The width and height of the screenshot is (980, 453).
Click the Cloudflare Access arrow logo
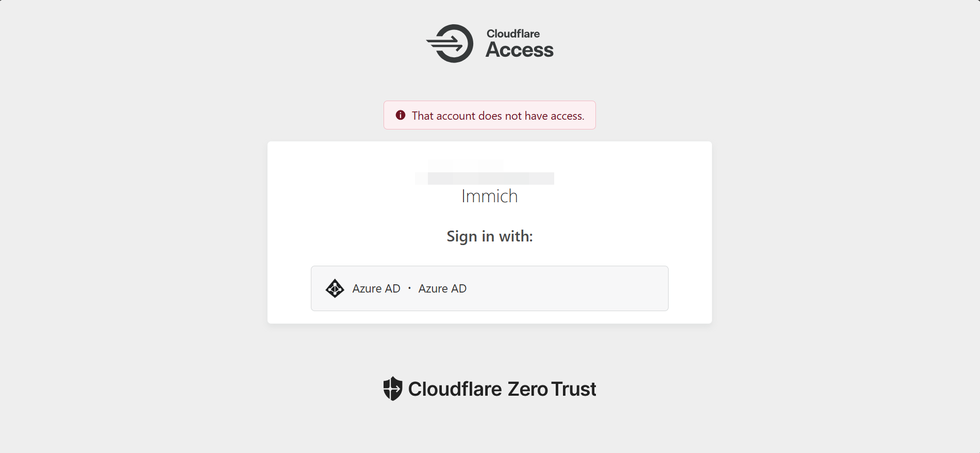coord(450,43)
